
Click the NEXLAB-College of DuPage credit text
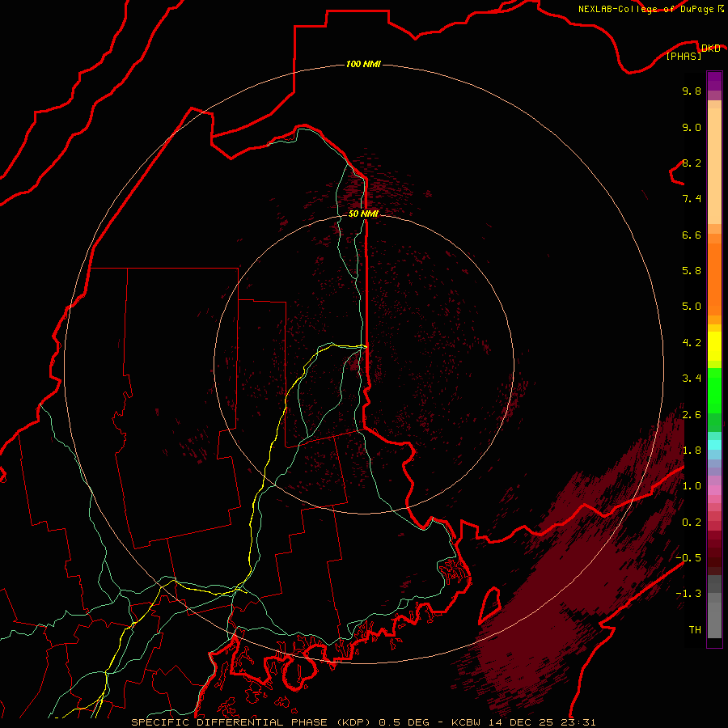point(647,9)
